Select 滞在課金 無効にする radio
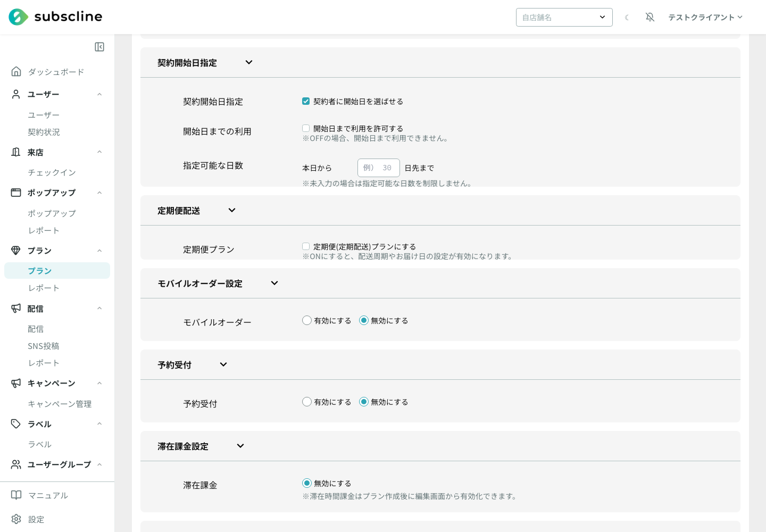This screenshot has height=532, width=766. point(307,483)
